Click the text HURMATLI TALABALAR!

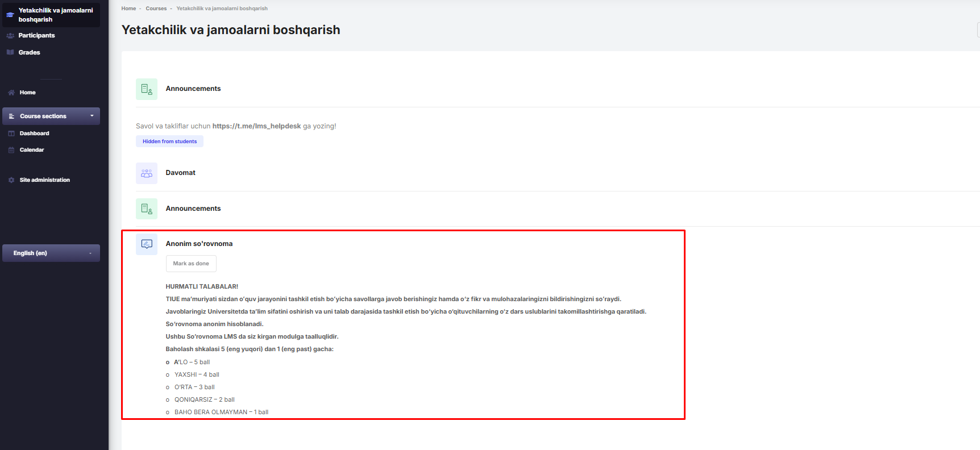pyautogui.click(x=202, y=287)
